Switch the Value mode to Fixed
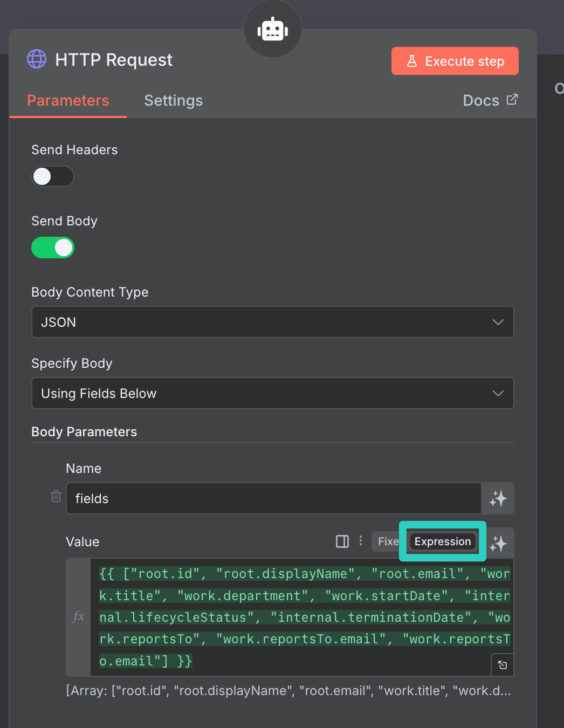 click(388, 541)
